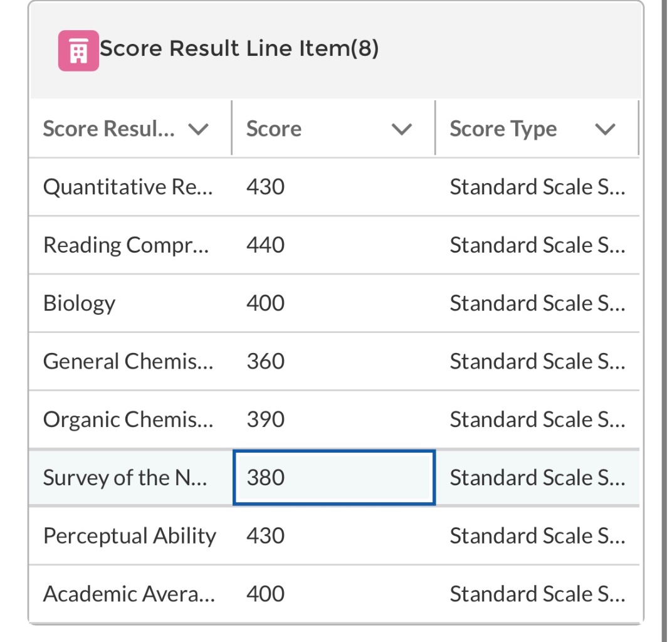Click Biology's Standard Scale score type cell

pyautogui.click(x=537, y=303)
